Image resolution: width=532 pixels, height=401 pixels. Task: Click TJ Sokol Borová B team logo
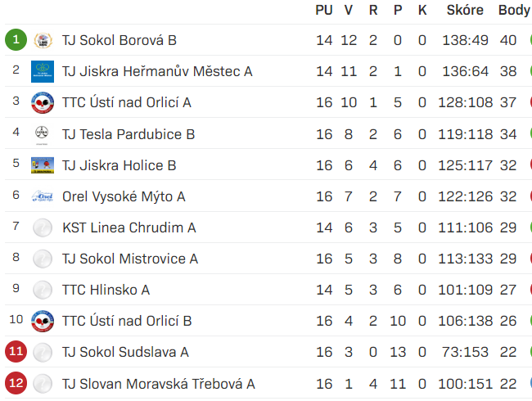(43, 40)
